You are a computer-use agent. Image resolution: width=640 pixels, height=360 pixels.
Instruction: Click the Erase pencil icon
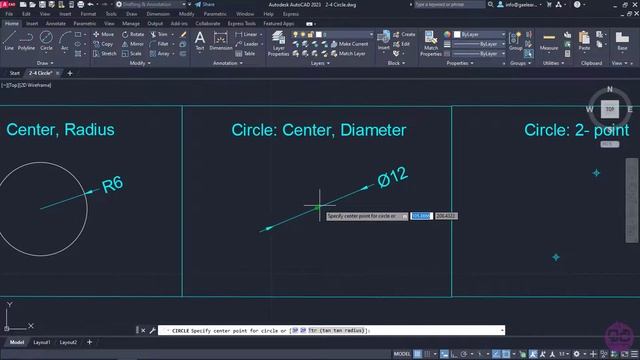click(x=183, y=34)
